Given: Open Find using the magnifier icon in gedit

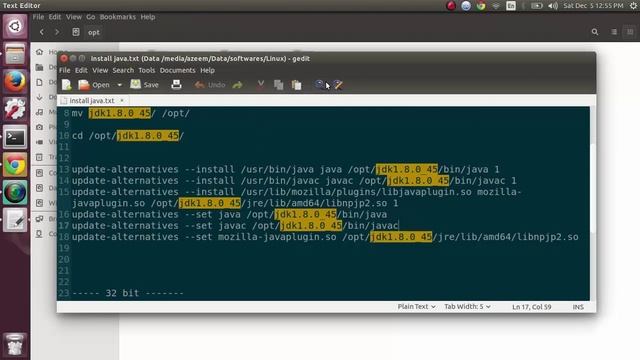Looking at the screenshot, I should click(320, 84).
